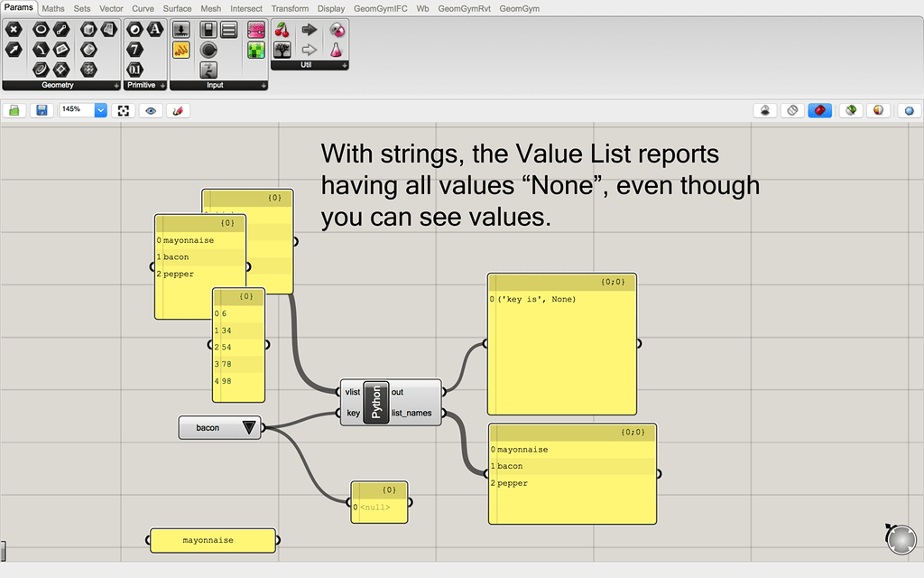Select the Text parameter A icon
The image size is (924, 578).
coord(154,28)
